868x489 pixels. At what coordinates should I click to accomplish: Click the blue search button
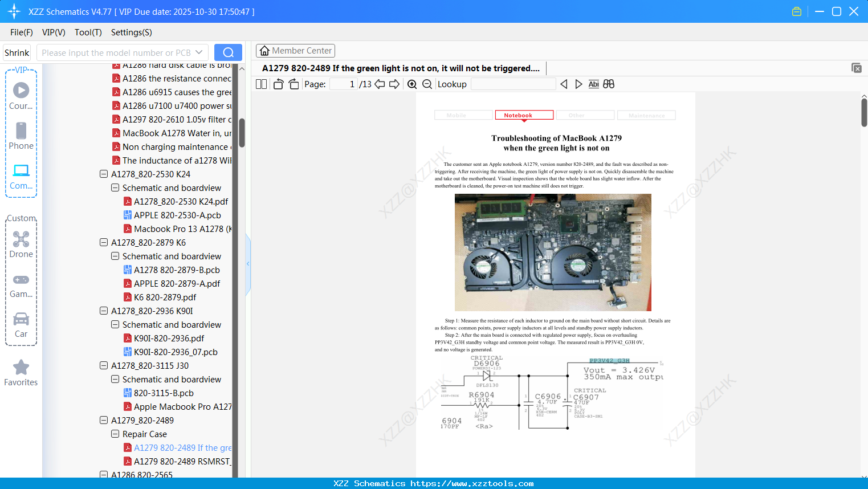[x=228, y=52]
